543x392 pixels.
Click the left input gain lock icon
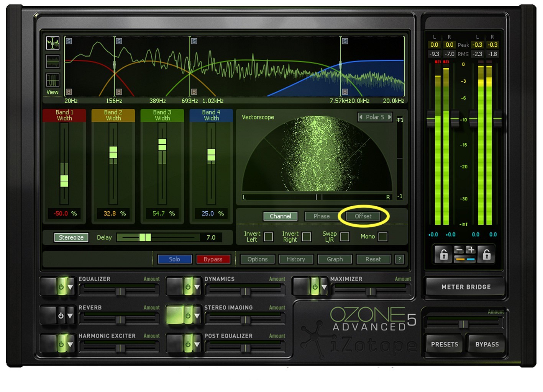tap(444, 254)
